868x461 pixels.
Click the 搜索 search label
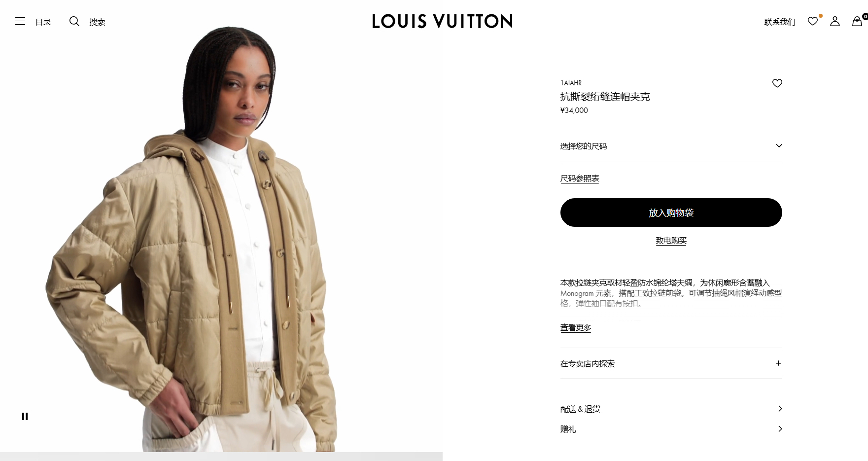tap(97, 22)
